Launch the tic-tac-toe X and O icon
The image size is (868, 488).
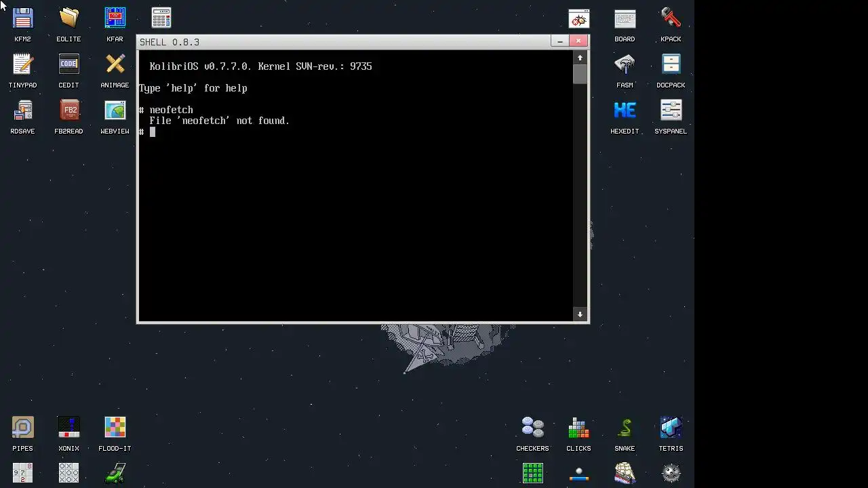pyautogui.click(x=68, y=473)
